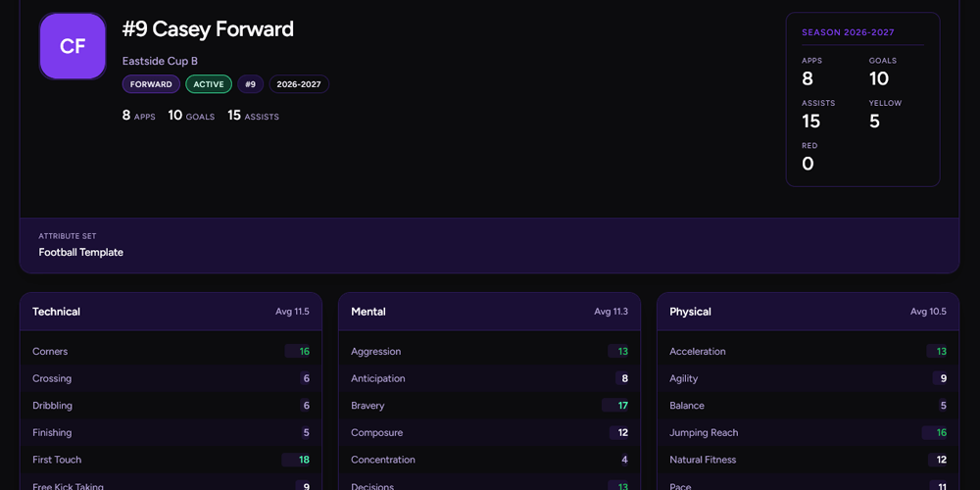This screenshot has width=980, height=490.
Task: Click the player name #9 Casey Forward
Action: pyautogui.click(x=208, y=29)
